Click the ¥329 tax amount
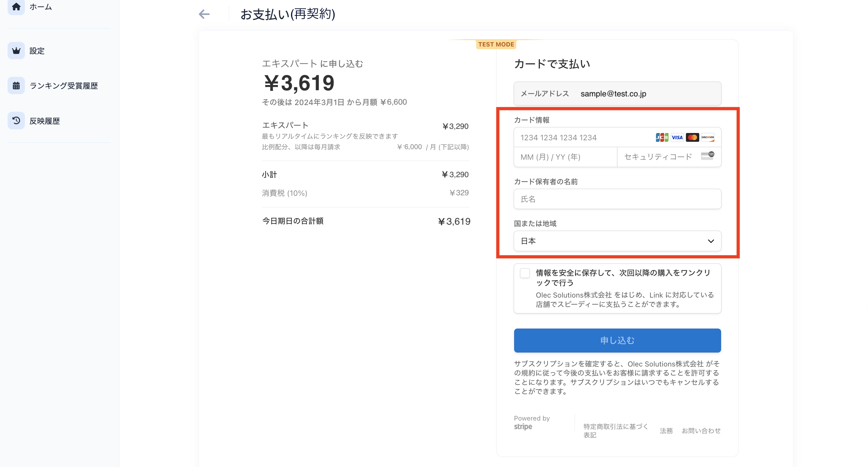868x467 pixels. coord(459,193)
